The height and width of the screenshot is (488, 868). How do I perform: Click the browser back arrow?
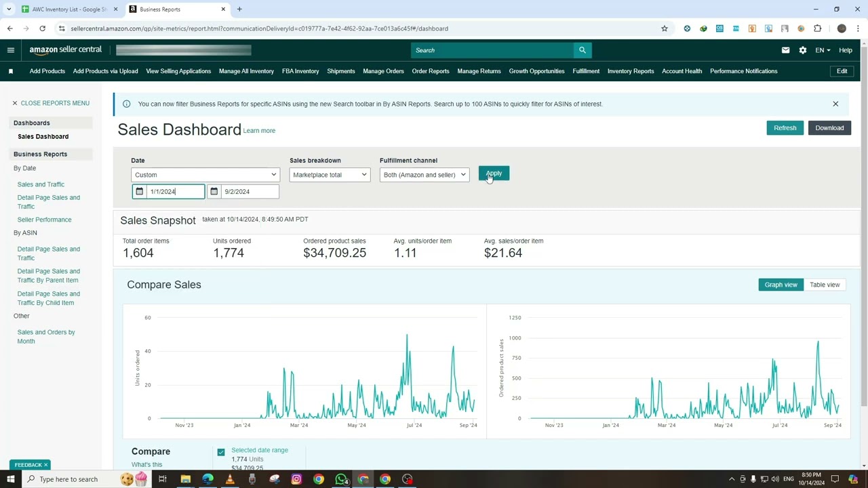(x=9, y=28)
